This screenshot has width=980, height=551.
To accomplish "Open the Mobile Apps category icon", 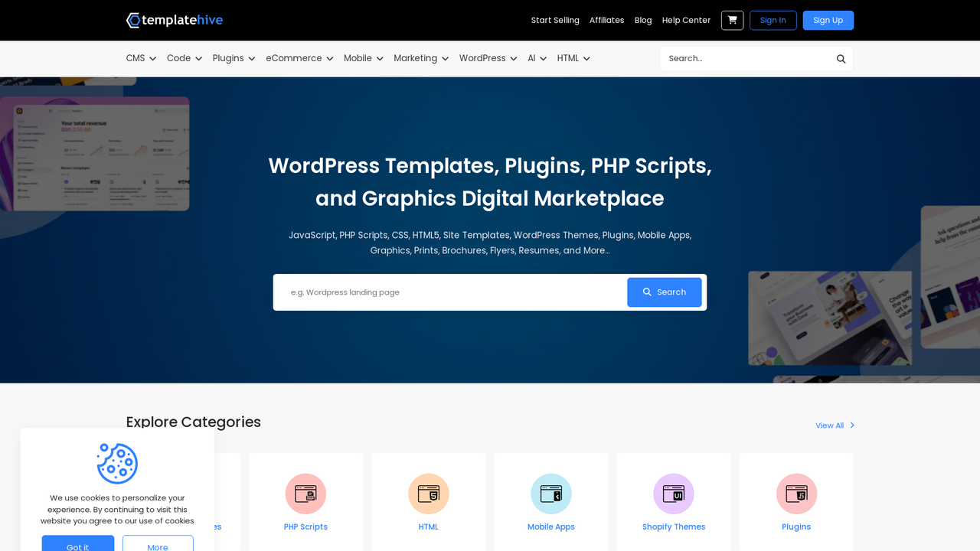I will pos(551,494).
